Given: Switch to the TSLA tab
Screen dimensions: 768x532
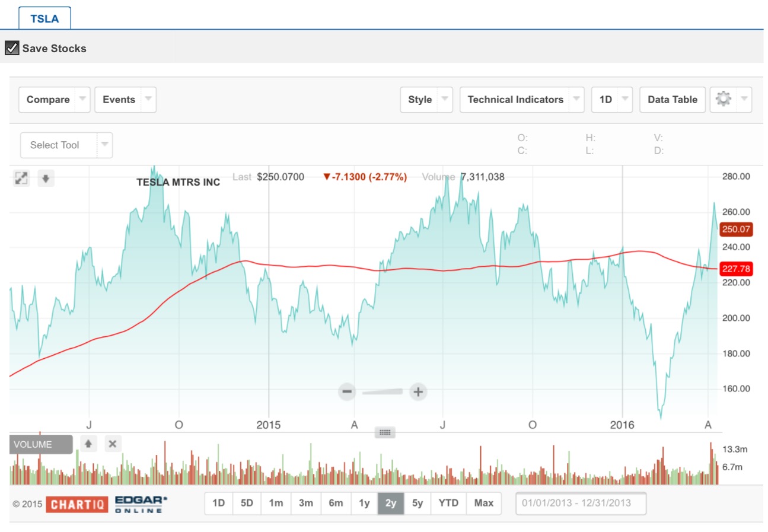Looking at the screenshot, I should [x=44, y=18].
